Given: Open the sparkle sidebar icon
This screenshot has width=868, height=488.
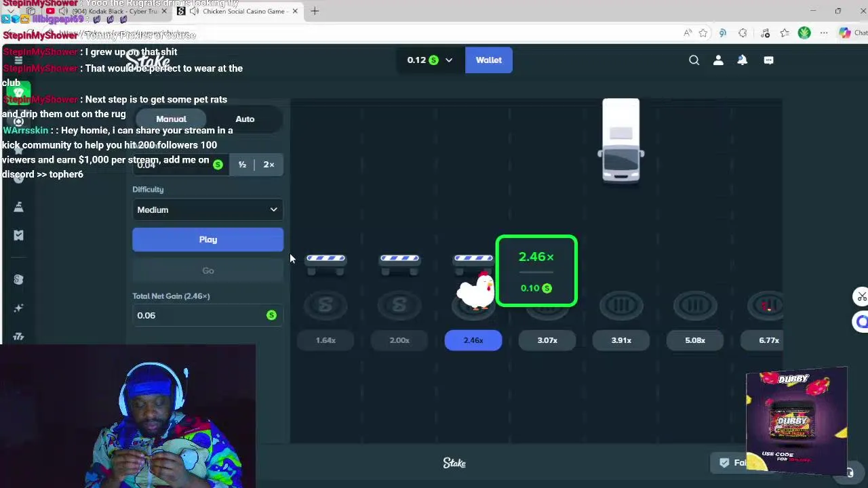Looking at the screenshot, I should tap(18, 308).
